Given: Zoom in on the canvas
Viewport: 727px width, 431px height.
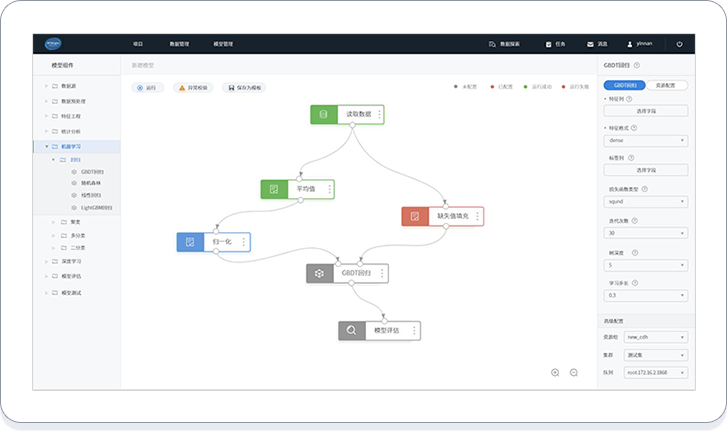Looking at the screenshot, I should tap(555, 372).
